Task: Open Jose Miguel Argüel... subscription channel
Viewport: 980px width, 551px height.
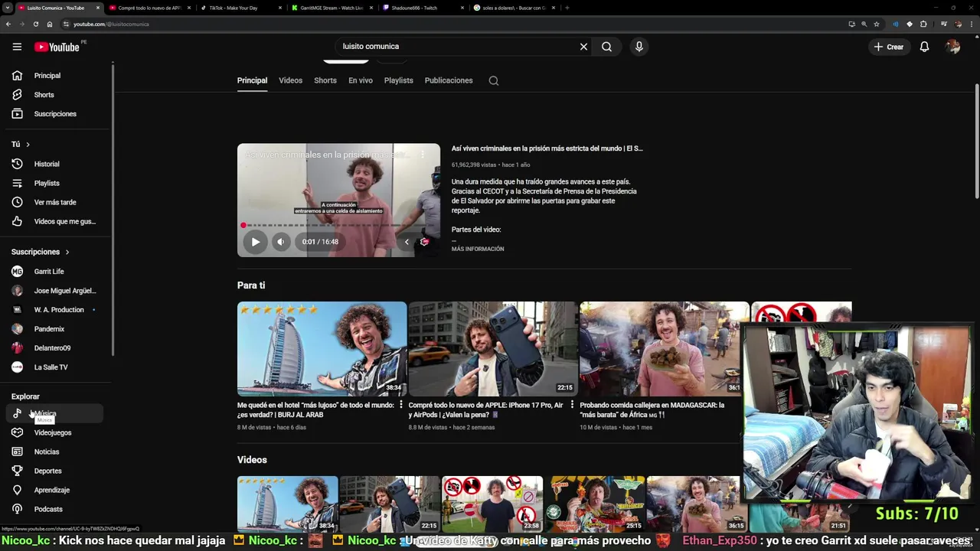Action: (54, 291)
